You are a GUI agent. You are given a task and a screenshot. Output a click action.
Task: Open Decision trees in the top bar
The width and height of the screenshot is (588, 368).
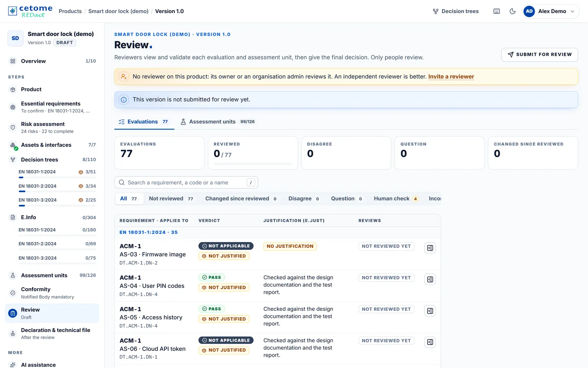(456, 11)
